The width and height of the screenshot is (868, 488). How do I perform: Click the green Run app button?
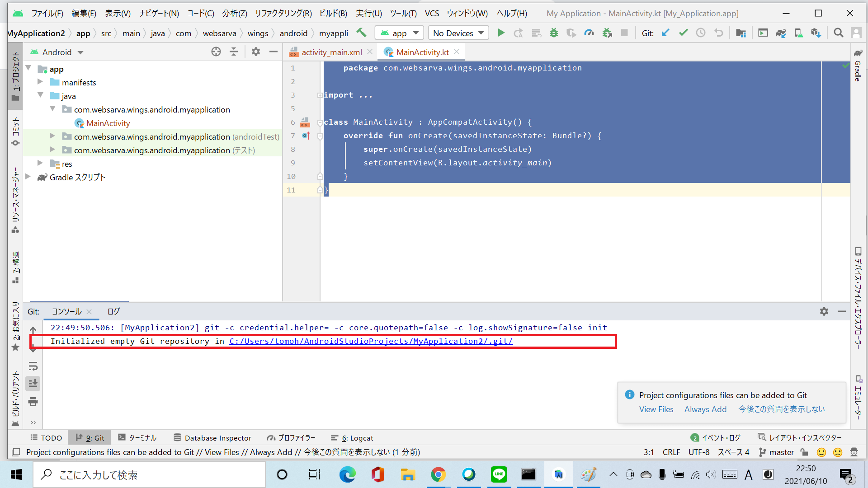pyautogui.click(x=501, y=33)
